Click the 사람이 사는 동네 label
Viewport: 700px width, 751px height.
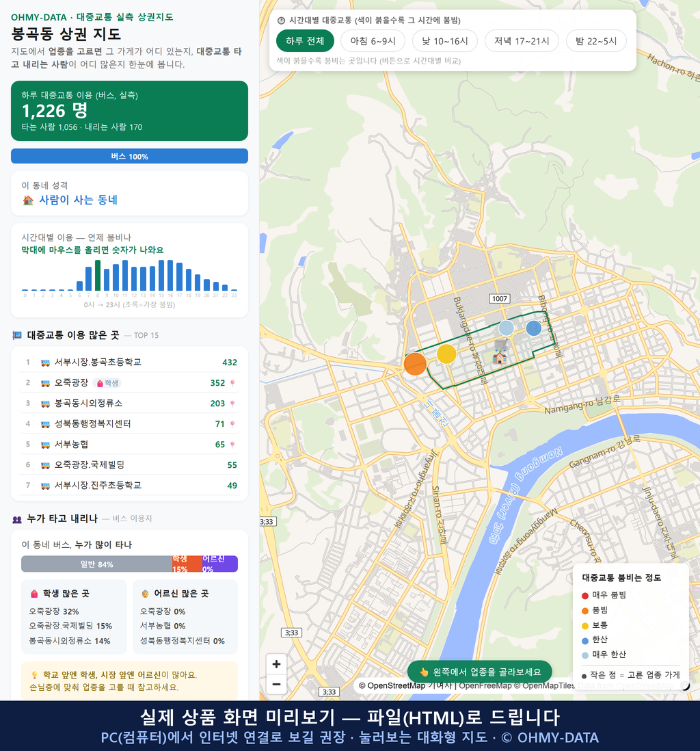point(78,200)
